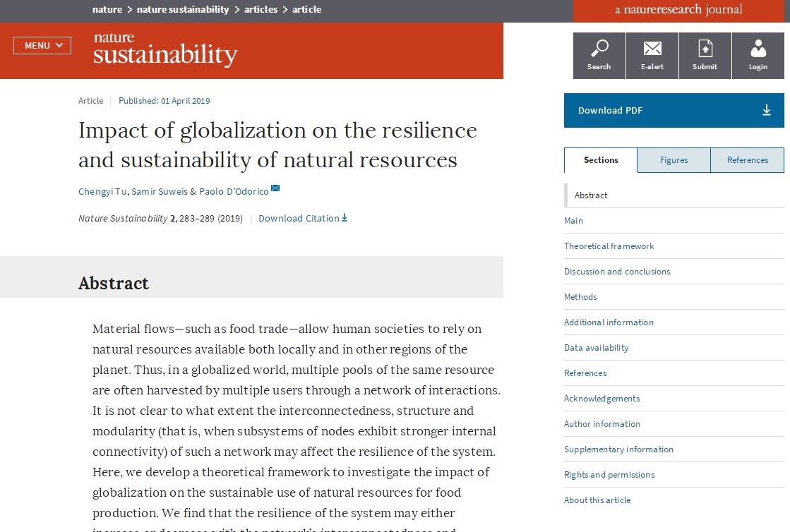Open the Login person icon
Viewport: 790px width, 532px height.
click(758, 48)
